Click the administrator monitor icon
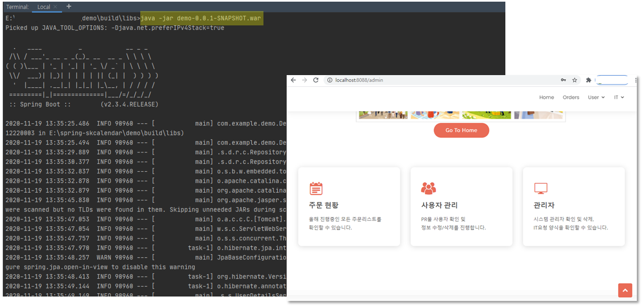644x307 pixels. point(541,188)
